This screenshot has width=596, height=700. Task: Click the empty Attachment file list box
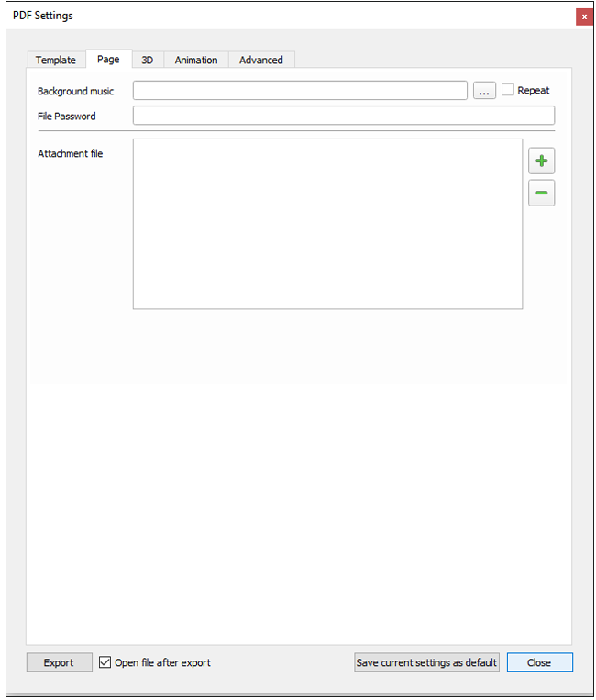coord(327,224)
